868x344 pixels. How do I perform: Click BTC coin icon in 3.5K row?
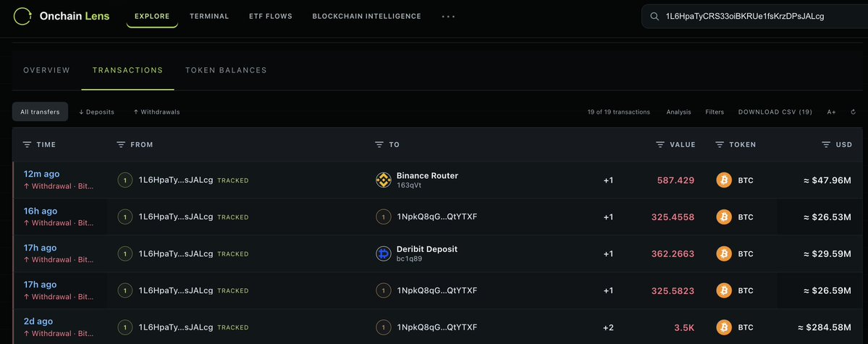tap(724, 327)
